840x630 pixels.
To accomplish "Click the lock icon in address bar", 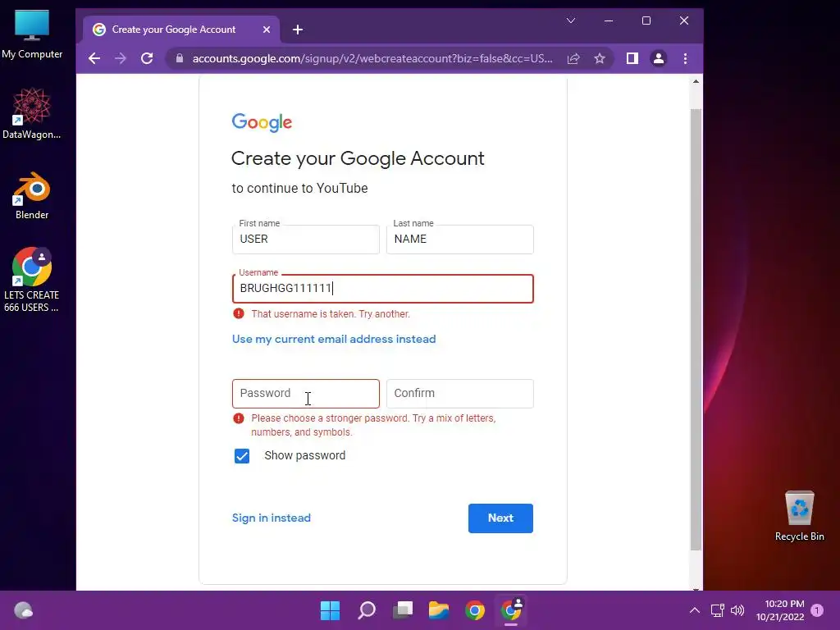I will [x=180, y=58].
